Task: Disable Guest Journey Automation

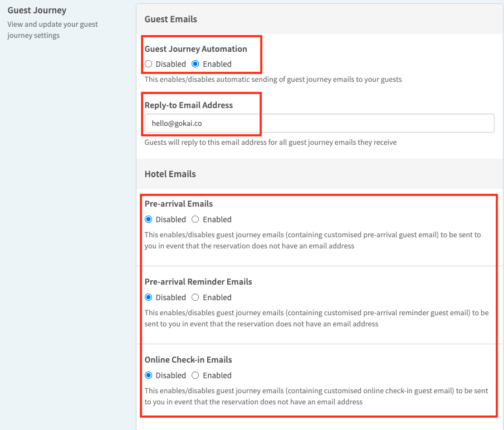Action: point(149,64)
